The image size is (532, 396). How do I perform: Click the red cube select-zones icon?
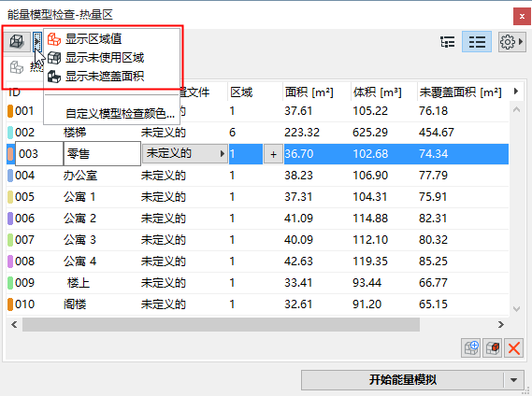[x=493, y=347]
